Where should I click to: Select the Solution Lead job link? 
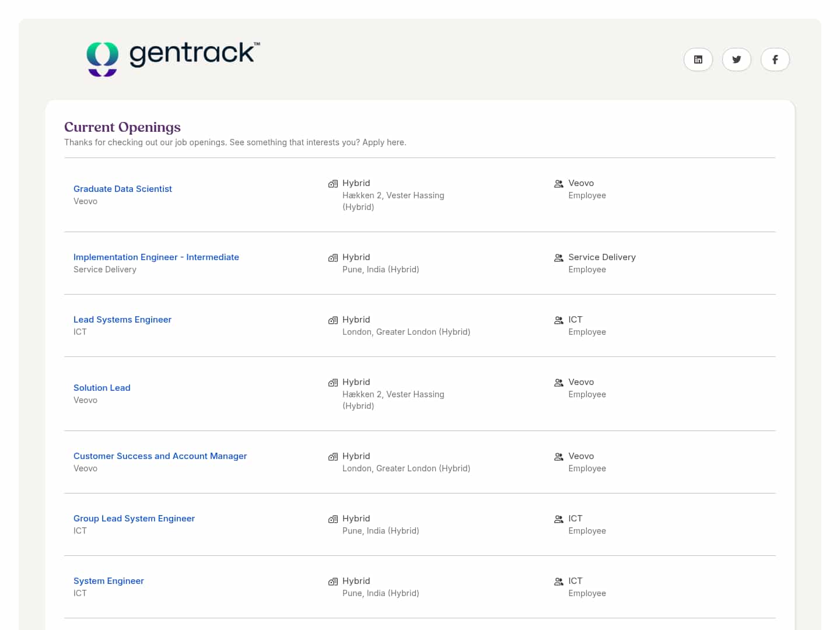(101, 388)
